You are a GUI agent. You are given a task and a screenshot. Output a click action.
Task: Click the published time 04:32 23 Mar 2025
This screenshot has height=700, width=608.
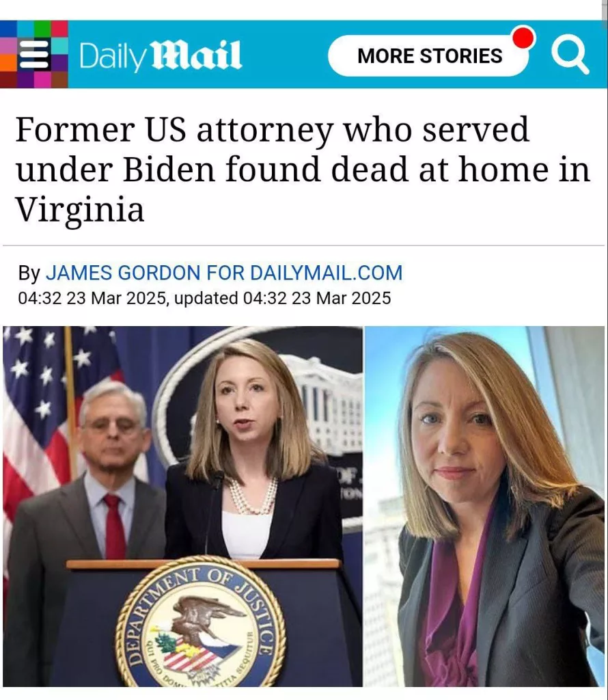pyautogui.click(x=92, y=298)
